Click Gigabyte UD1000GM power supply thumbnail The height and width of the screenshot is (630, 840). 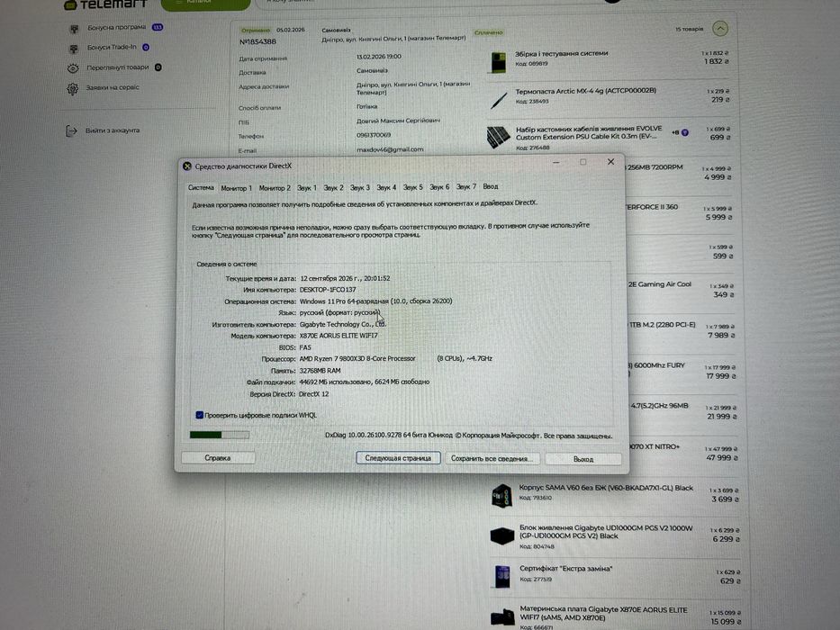click(502, 536)
